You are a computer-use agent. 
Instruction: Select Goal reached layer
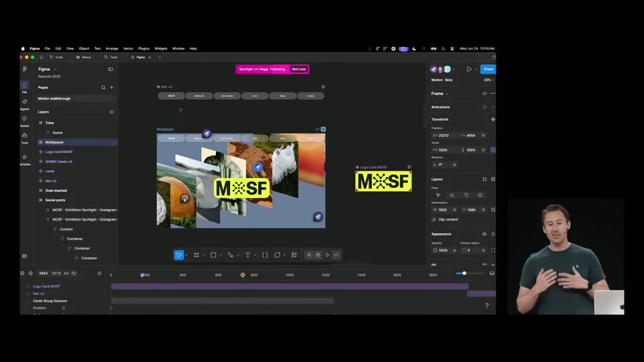[77, 190]
